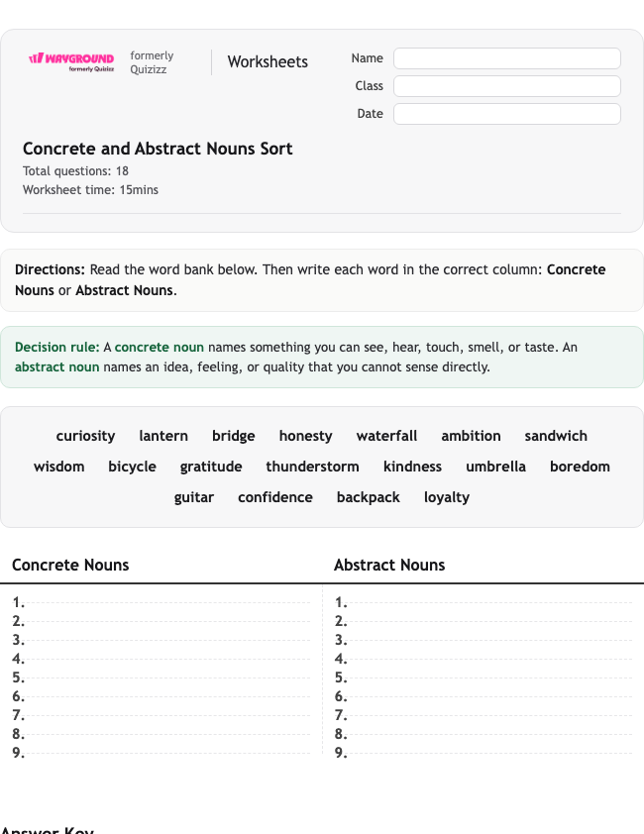Click the 'Decision rule:' label
This screenshot has height=834, width=644.
tap(56, 348)
